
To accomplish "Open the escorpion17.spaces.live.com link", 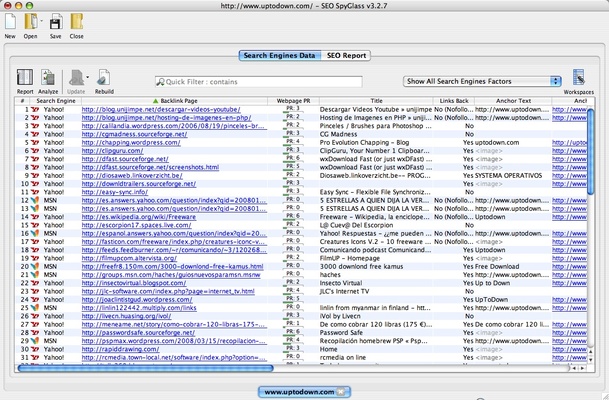I will coord(136,225).
